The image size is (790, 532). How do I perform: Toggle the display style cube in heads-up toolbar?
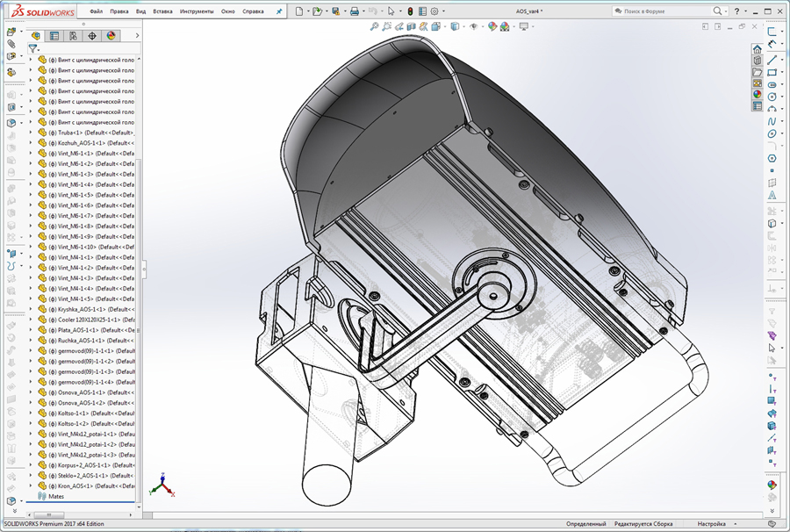(456, 28)
